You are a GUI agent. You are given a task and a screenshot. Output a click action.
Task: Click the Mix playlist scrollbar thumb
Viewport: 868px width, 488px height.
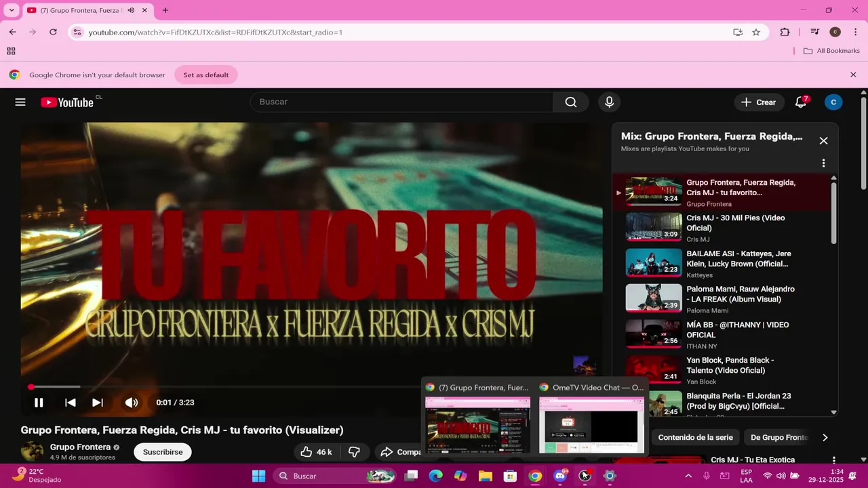[833, 212]
